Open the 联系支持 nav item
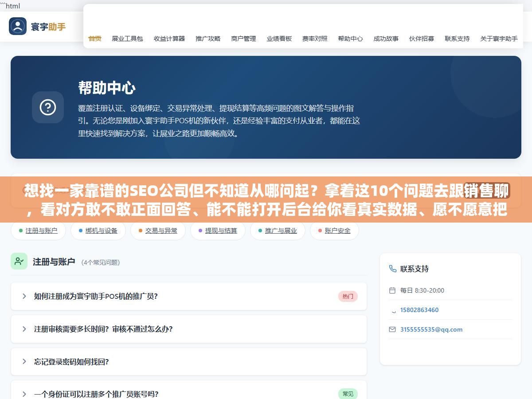The width and height of the screenshot is (532, 399). 457,39
